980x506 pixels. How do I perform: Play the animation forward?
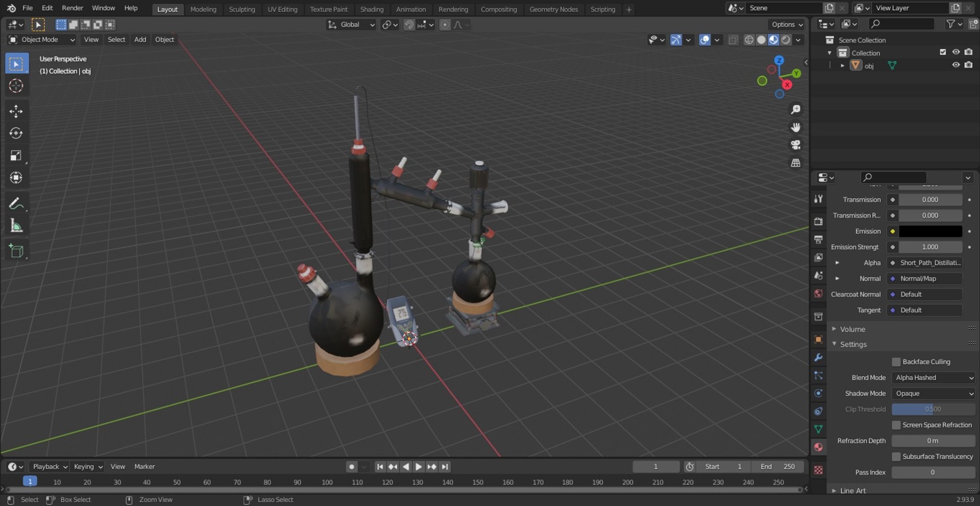pos(419,467)
